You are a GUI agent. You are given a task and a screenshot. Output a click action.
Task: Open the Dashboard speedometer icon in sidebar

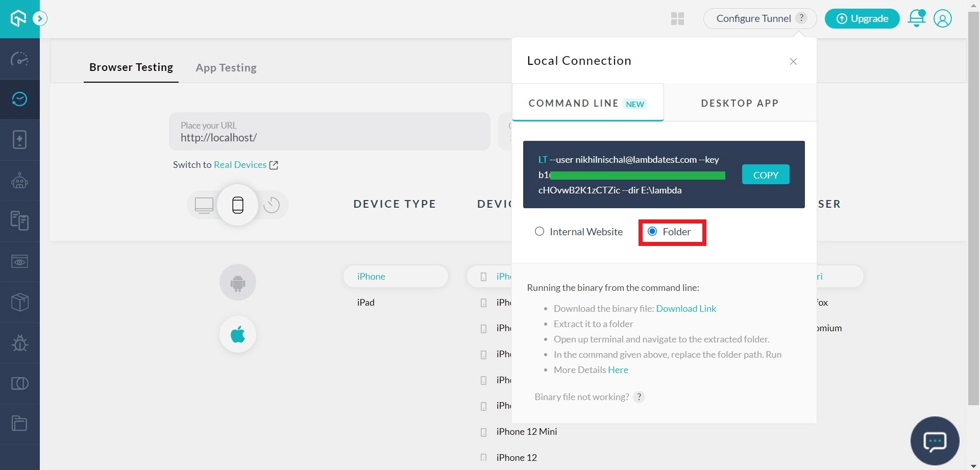click(x=19, y=59)
